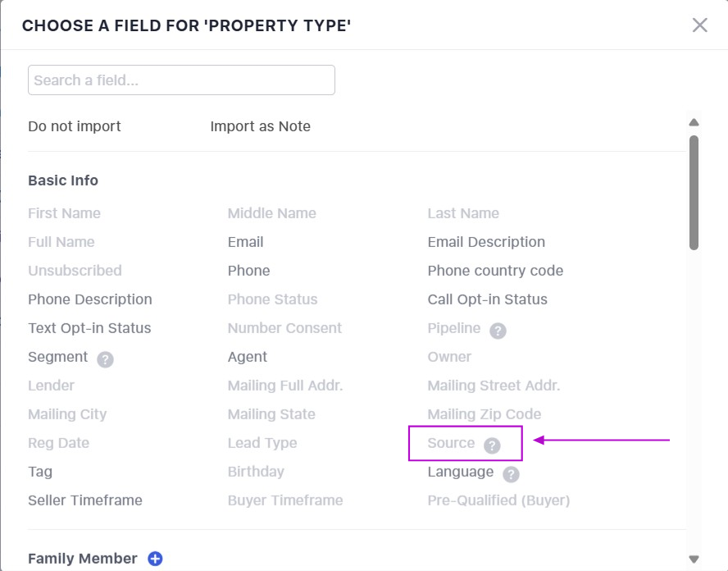This screenshot has height=571, width=728.
Task: Pick the Seller Timeframe field
Action: [x=85, y=500]
